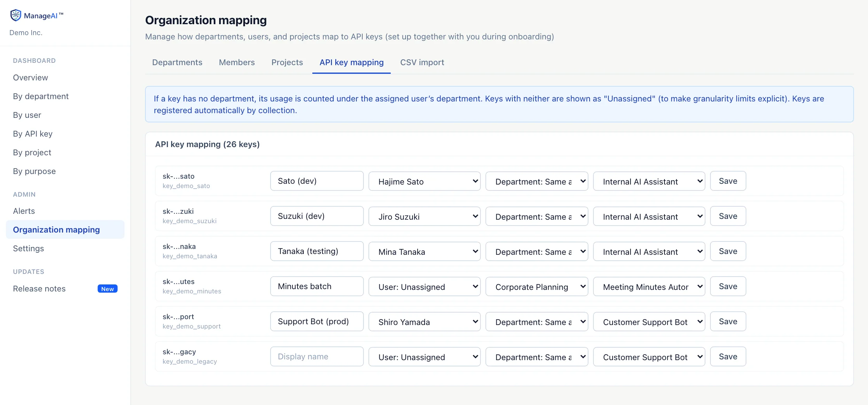Go to the CSV import tab
Image resolution: width=868 pixels, height=405 pixels.
[422, 62]
